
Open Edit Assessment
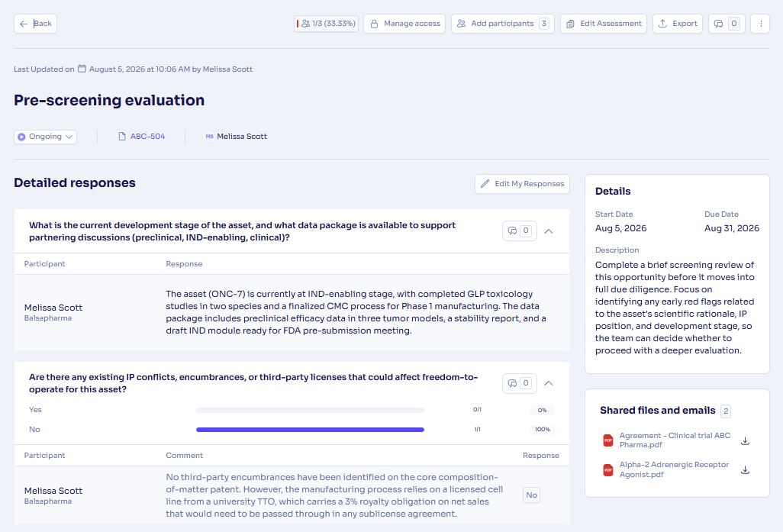coord(604,24)
